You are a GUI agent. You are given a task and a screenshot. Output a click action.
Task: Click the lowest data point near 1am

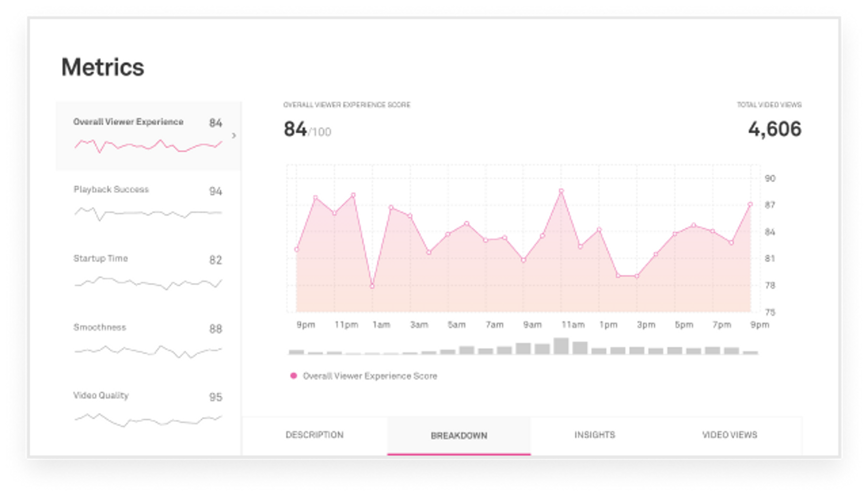(x=372, y=286)
